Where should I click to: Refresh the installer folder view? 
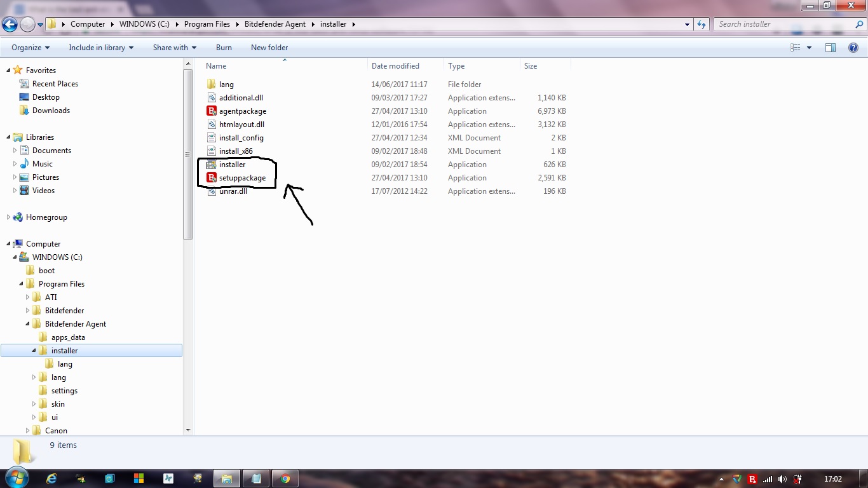click(x=702, y=24)
